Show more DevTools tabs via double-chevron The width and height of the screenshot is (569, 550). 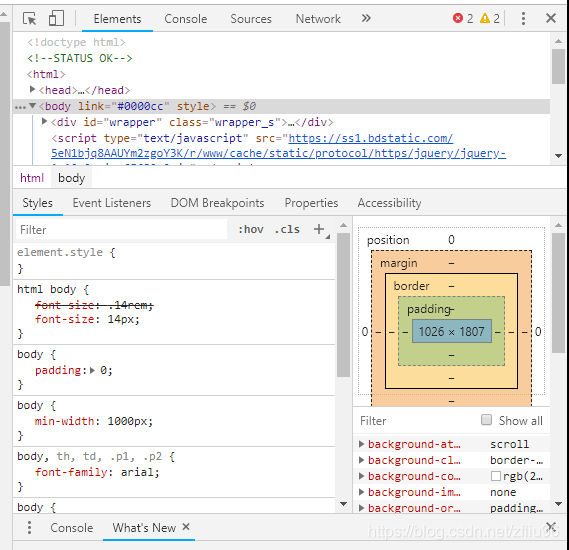pos(366,18)
